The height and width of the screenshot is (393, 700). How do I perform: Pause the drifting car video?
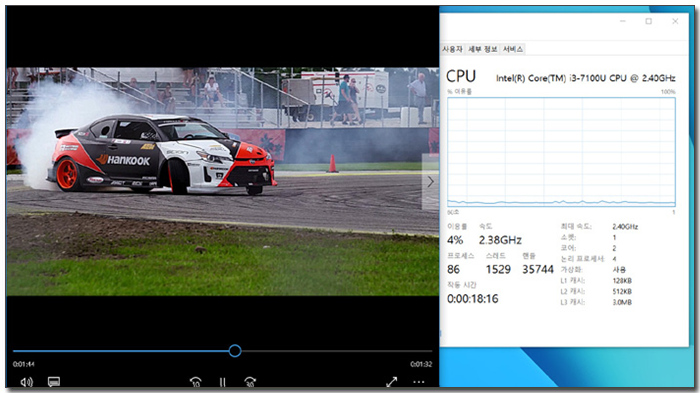[222, 382]
